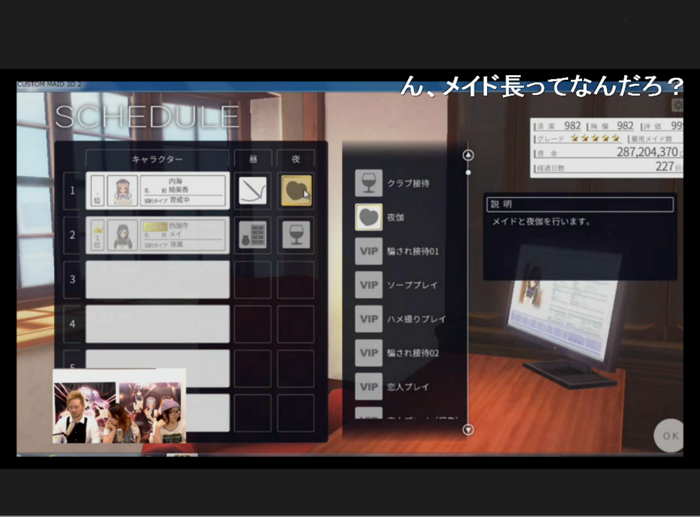Click the 夜 column header
Screen dimensions: 700x517
[x=296, y=159]
